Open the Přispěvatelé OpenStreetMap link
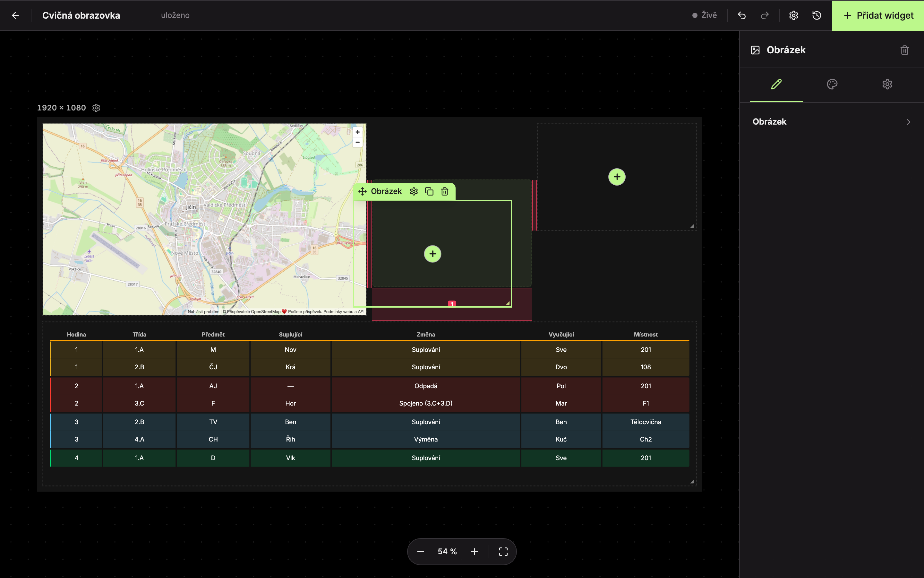 point(253,311)
